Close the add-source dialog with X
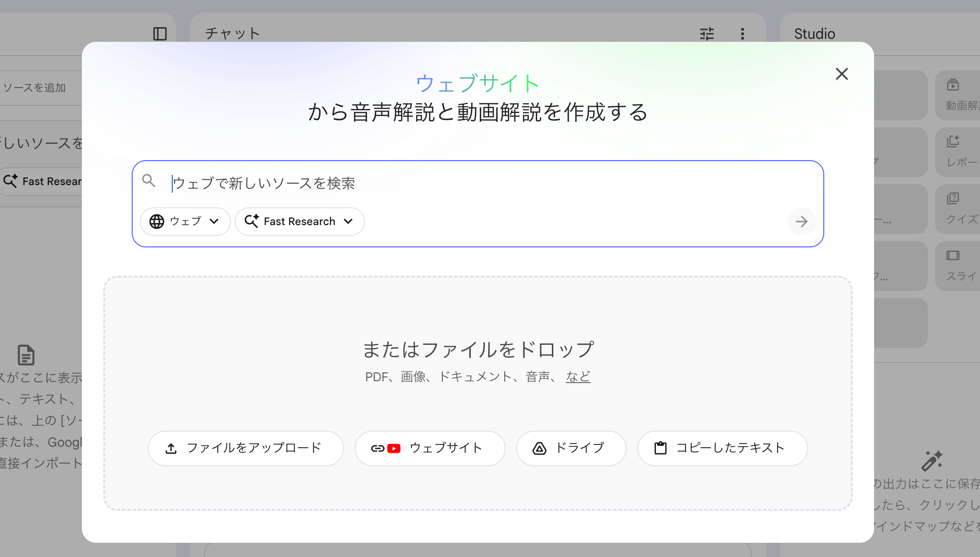This screenshot has height=557, width=980. (x=842, y=74)
